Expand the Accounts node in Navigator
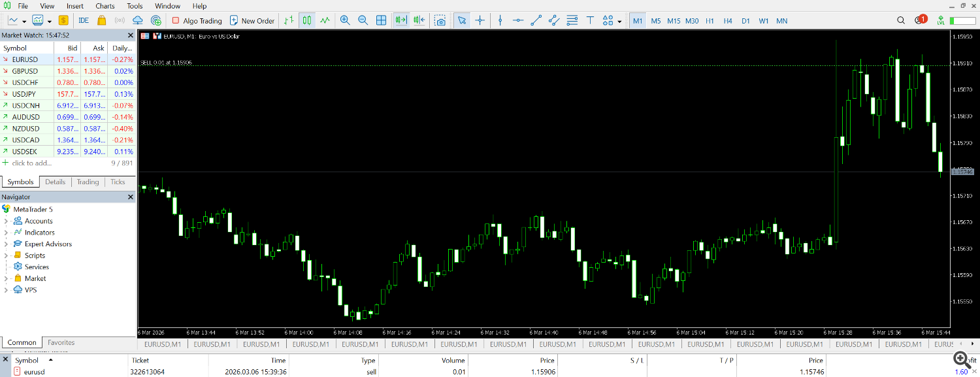Screen dimensions: 980x377 (7, 221)
